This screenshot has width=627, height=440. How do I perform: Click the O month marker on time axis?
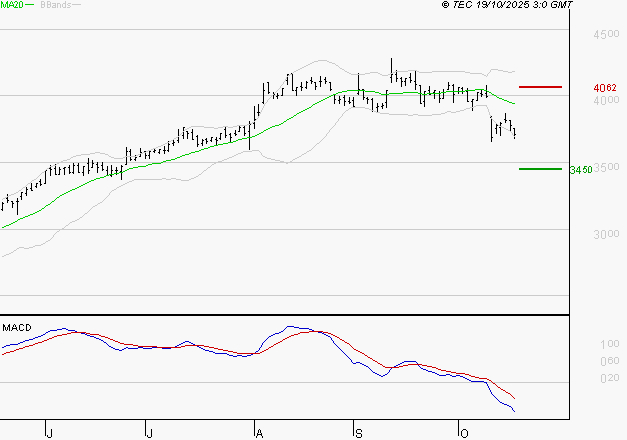coord(464,434)
